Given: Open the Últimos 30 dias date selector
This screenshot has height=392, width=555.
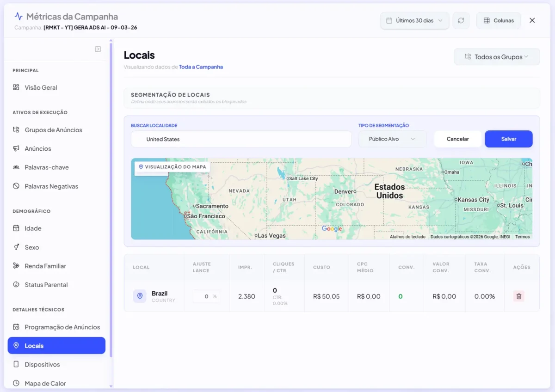Looking at the screenshot, I should click(414, 20).
